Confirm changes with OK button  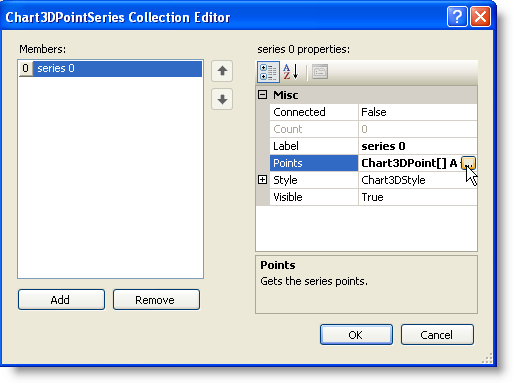coord(356,335)
